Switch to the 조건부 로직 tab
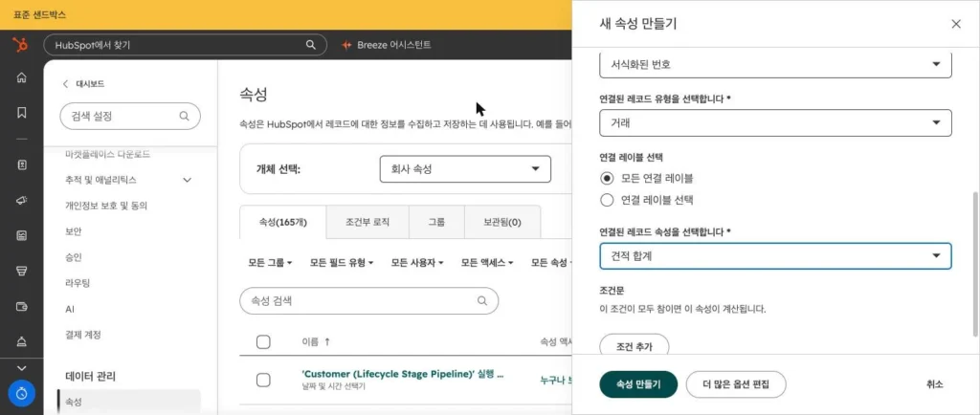The height and width of the screenshot is (415, 980). click(x=367, y=222)
